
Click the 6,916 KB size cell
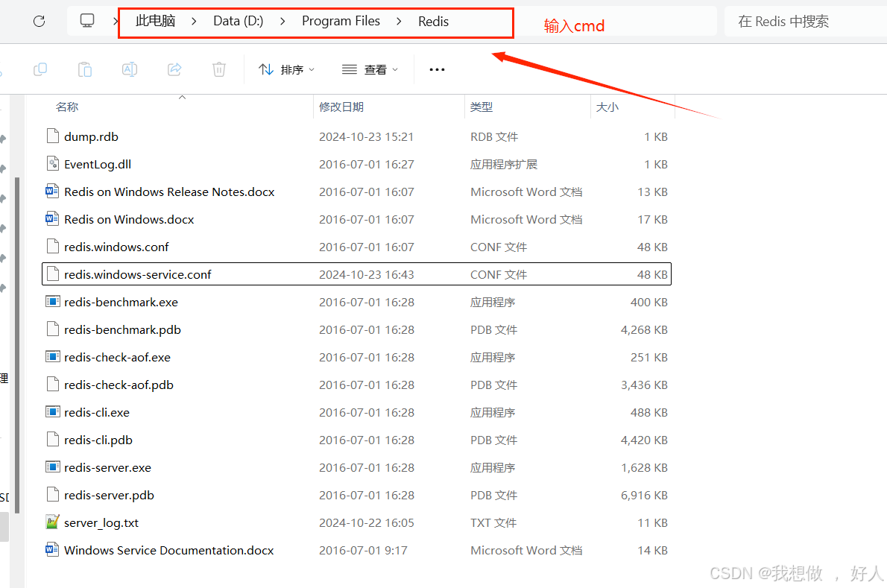coord(644,496)
